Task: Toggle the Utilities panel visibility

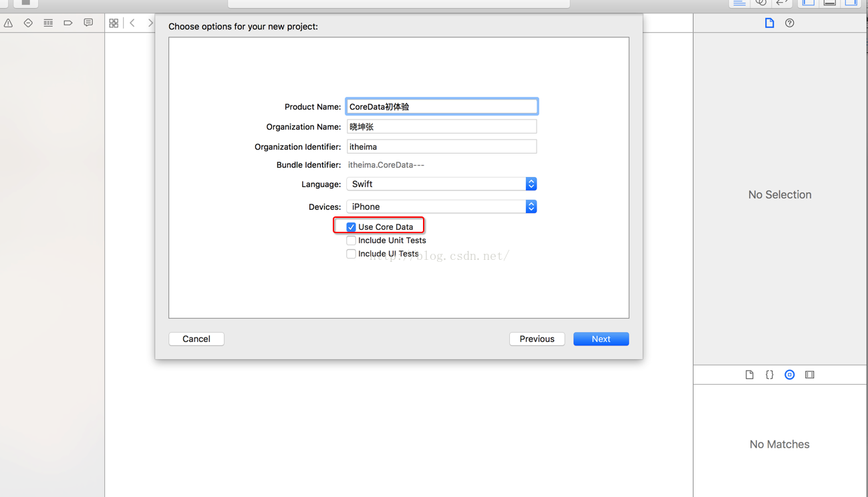Action: [851, 3]
